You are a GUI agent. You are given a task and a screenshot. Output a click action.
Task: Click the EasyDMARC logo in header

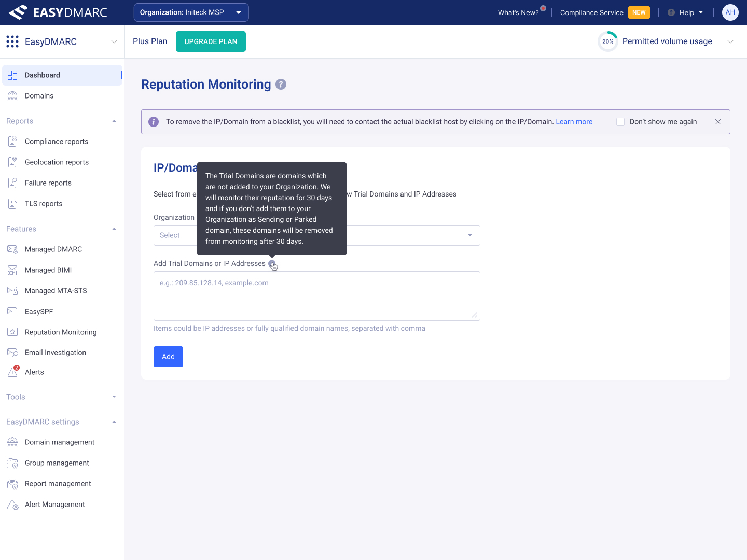coord(58,12)
